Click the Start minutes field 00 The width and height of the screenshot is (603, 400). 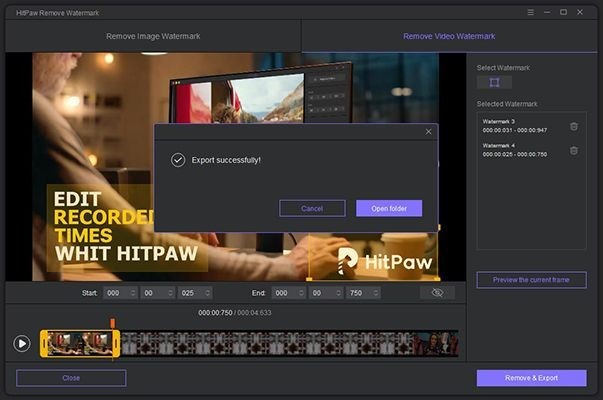click(x=153, y=293)
